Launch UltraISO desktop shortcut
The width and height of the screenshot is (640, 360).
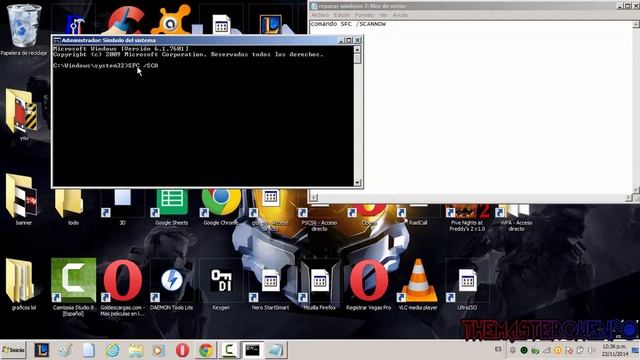pyautogui.click(x=467, y=281)
